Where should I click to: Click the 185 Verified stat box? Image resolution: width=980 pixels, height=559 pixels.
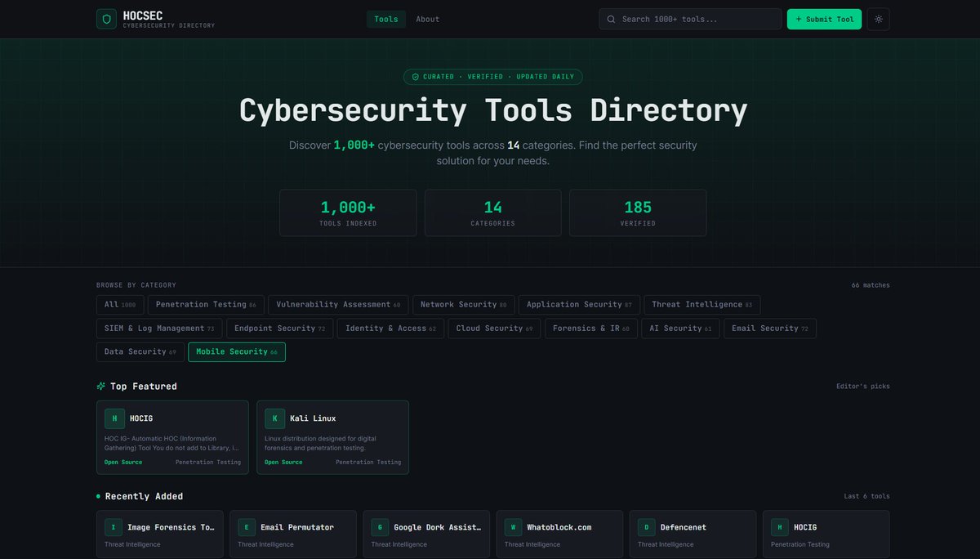point(638,213)
